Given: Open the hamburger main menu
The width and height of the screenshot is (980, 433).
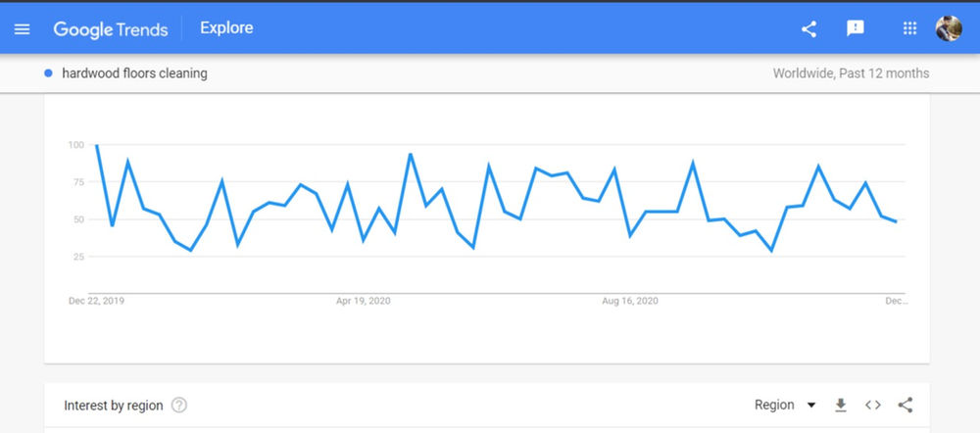Looking at the screenshot, I should [23, 28].
